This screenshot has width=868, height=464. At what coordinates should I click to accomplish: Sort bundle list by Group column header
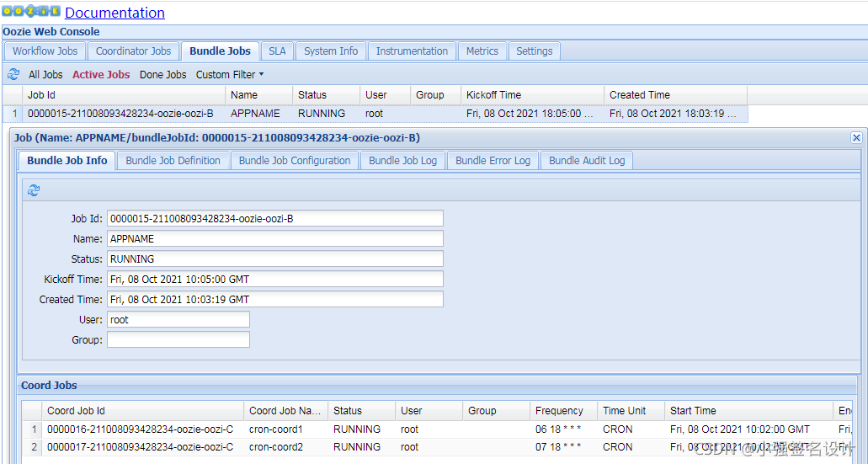tap(435, 94)
